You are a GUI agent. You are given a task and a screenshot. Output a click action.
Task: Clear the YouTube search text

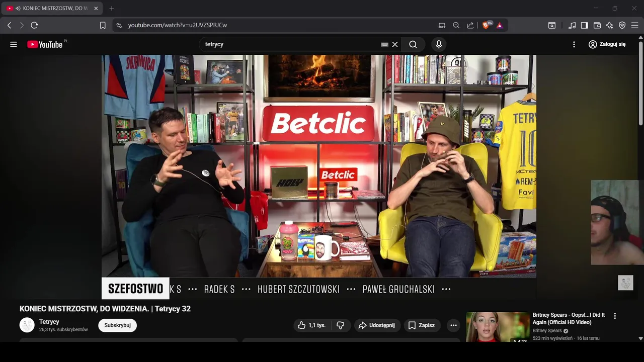[x=395, y=44]
